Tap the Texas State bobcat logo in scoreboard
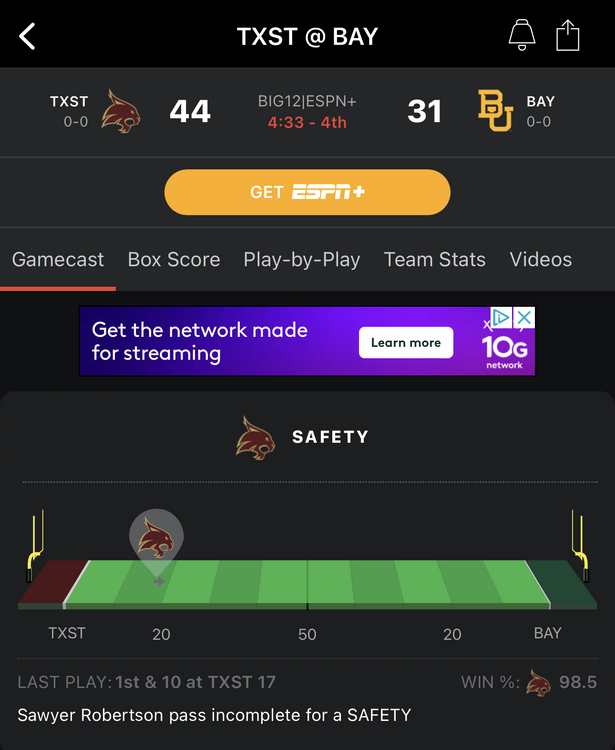The height and width of the screenshot is (750, 615). point(121,111)
